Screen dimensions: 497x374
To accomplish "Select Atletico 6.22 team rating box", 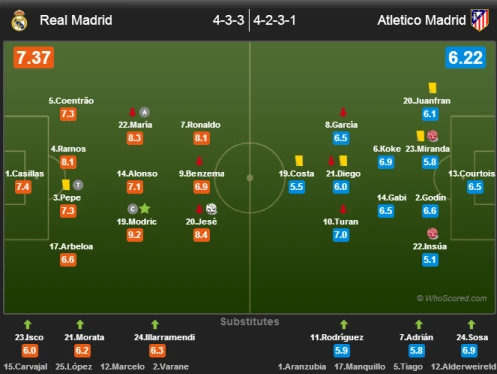I will pyautogui.click(x=465, y=58).
